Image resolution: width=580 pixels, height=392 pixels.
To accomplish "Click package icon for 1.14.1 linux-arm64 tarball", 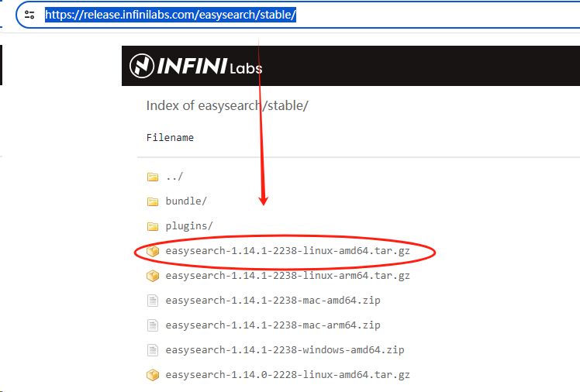I will click(153, 276).
